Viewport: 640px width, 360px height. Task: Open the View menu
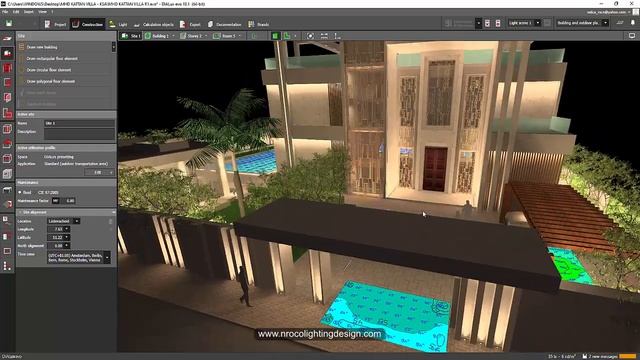point(42,12)
